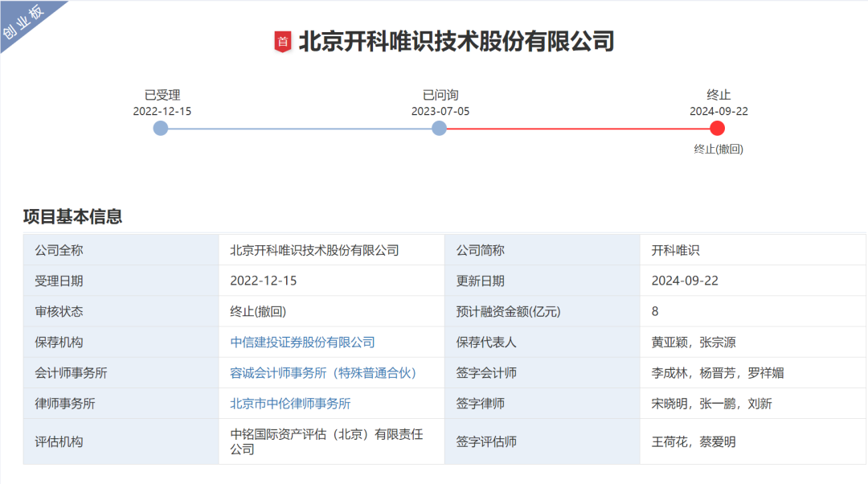Click the 2023-07-05 inquiry date on timeline
Image resolution: width=868 pixels, height=484 pixels.
(440, 111)
